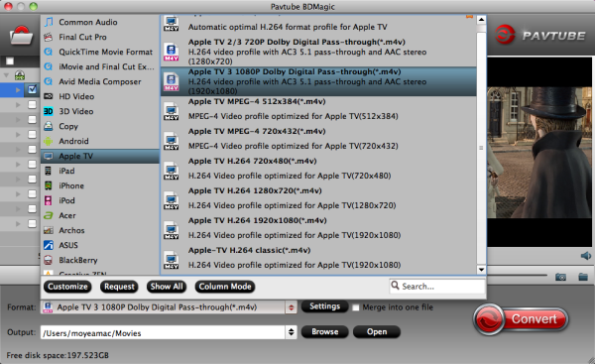
Task: Click in the Search field
Action: [437, 287]
